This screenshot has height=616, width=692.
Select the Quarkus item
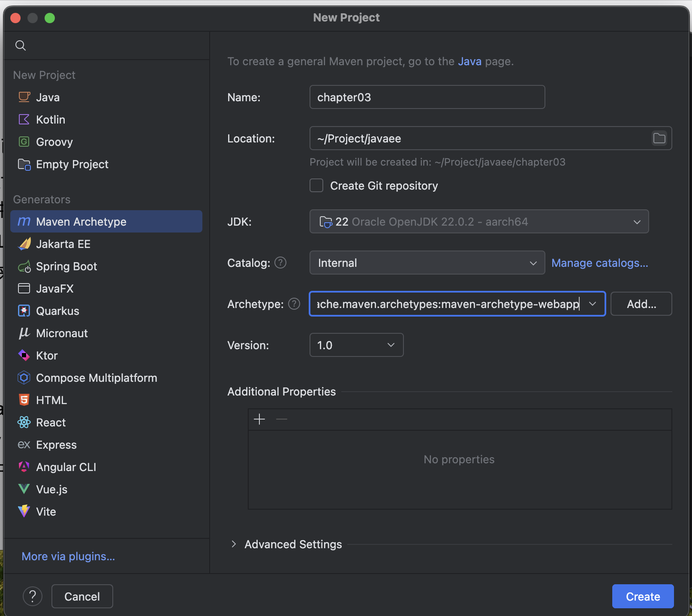pos(106,311)
